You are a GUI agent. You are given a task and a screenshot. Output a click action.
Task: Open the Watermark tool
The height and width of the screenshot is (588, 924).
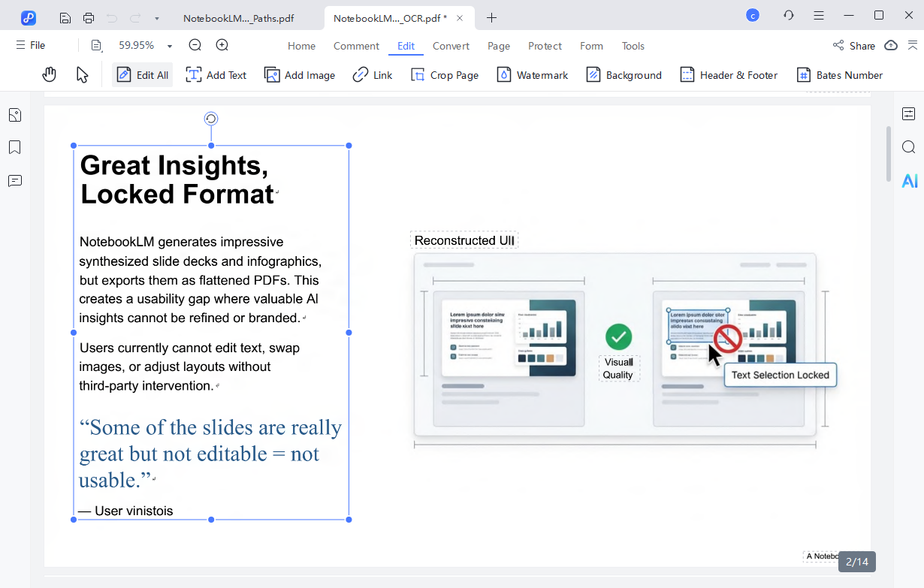532,74
